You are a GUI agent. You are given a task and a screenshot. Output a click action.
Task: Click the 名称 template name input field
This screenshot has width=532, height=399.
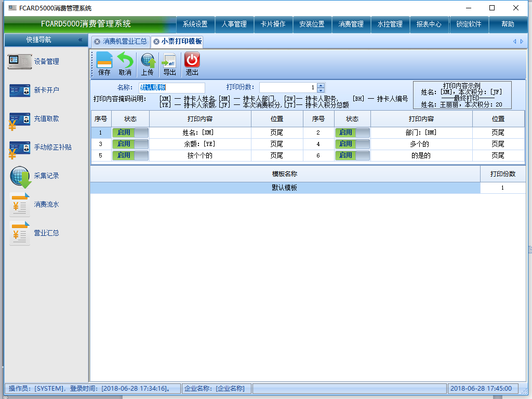click(x=171, y=88)
